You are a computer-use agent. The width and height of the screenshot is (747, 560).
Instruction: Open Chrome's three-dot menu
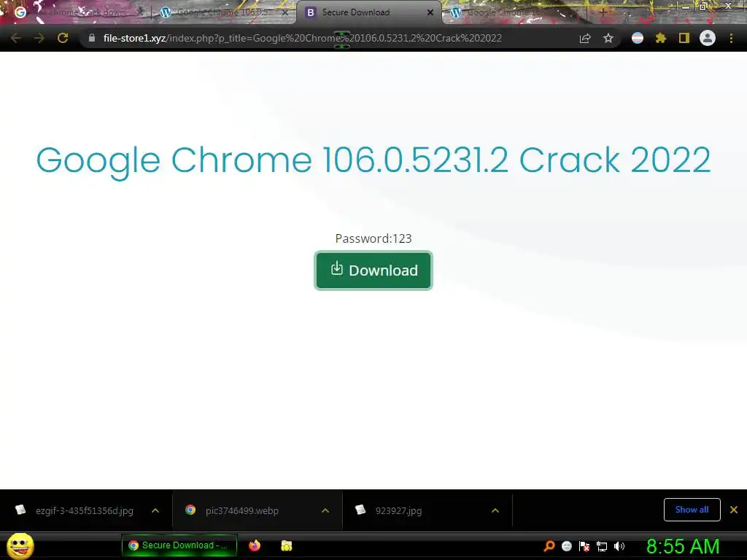coord(731,38)
